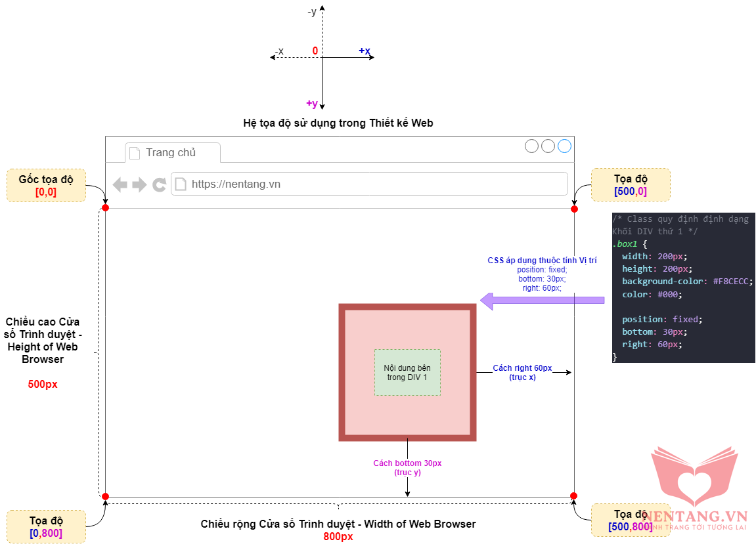Click the document icon inside the address bar
756x550 pixels.
181,184
